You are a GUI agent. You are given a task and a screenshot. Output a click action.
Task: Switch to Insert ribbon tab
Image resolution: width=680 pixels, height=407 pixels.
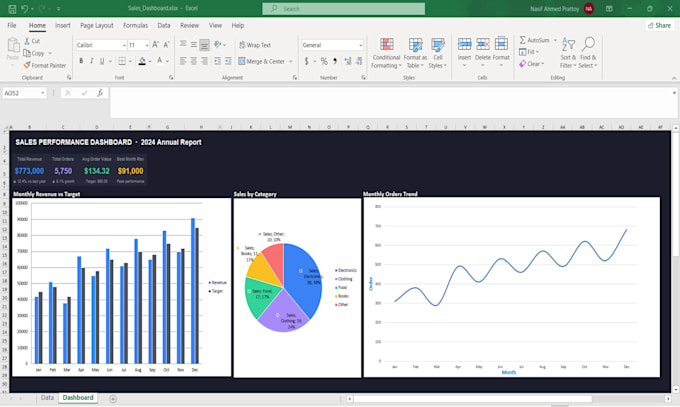point(62,26)
